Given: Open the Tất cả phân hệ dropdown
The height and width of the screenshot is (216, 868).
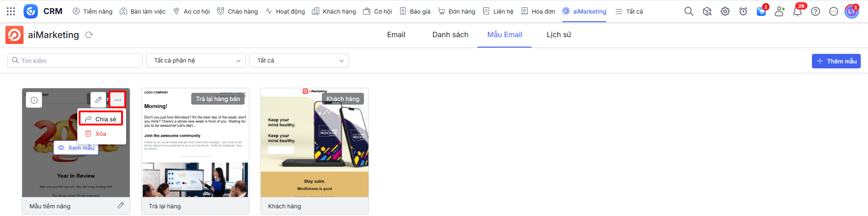Looking at the screenshot, I should point(196,61).
